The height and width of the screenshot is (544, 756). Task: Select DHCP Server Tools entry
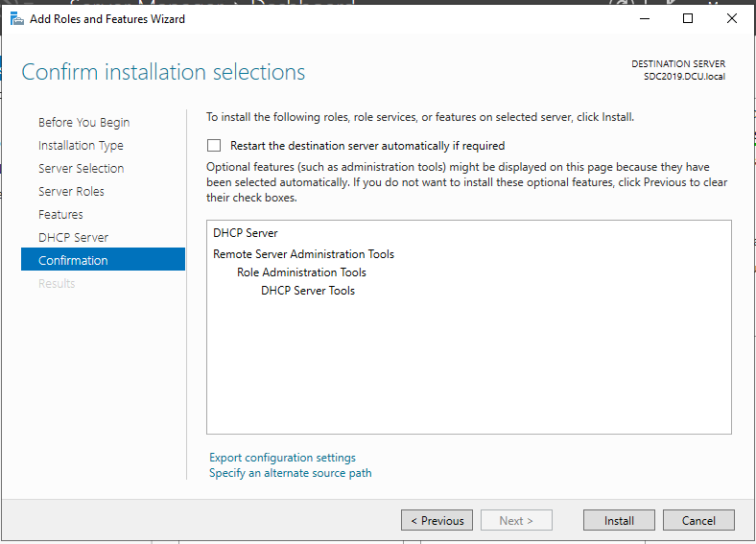click(x=307, y=291)
